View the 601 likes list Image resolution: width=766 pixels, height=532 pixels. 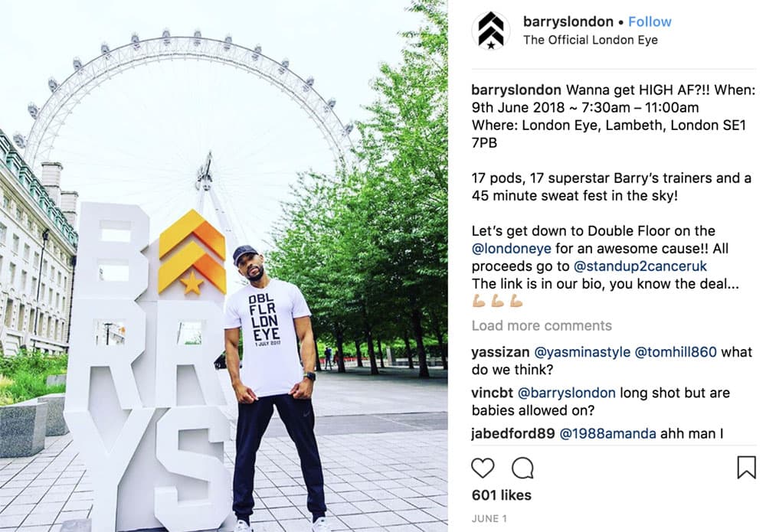point(502,495)
